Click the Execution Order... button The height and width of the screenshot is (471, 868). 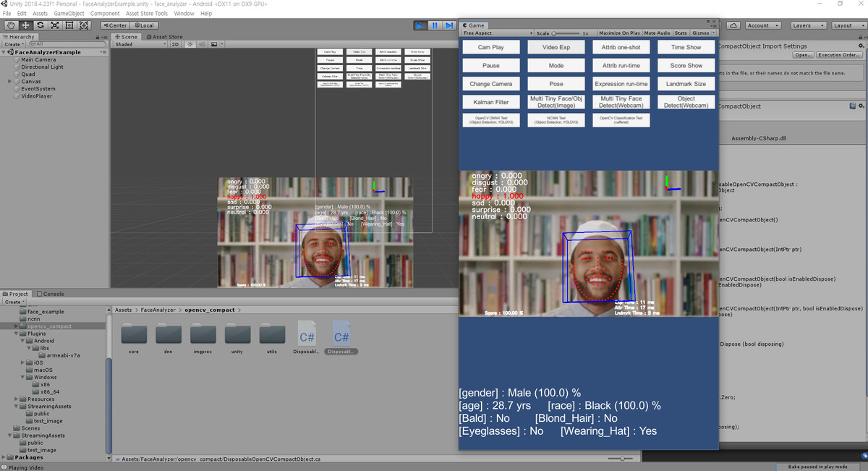(839, 55)
